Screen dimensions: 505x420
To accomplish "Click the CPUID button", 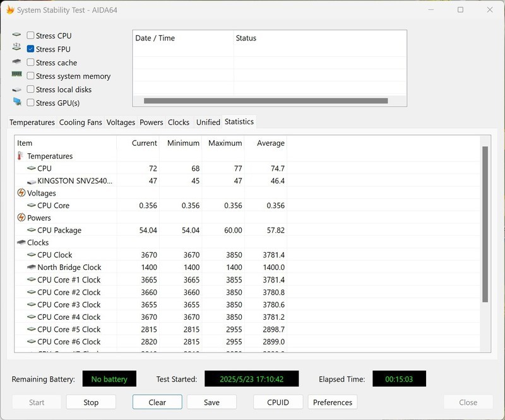I will click(278, 402).
